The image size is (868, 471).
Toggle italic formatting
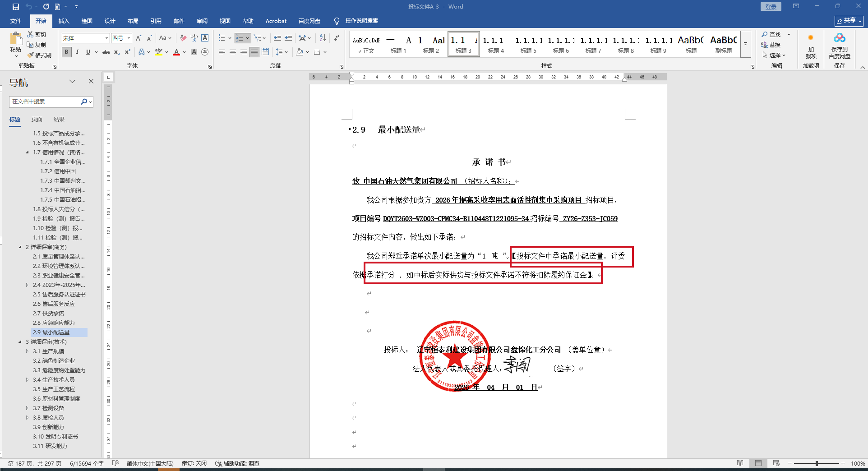point(77,52)
